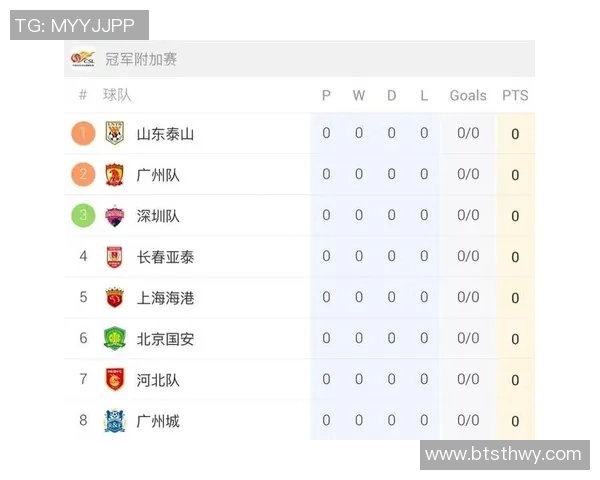Click the CSL league logo icon

(x=83, y=59)
